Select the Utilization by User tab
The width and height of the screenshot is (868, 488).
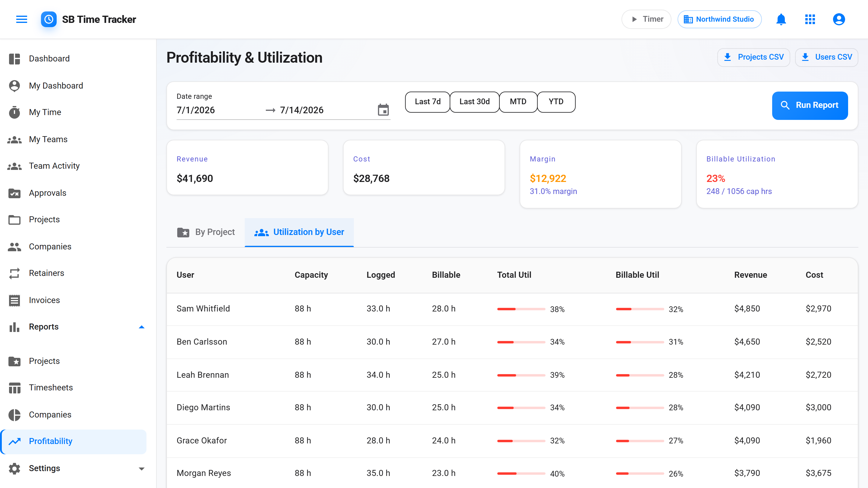tap(299, 232)
